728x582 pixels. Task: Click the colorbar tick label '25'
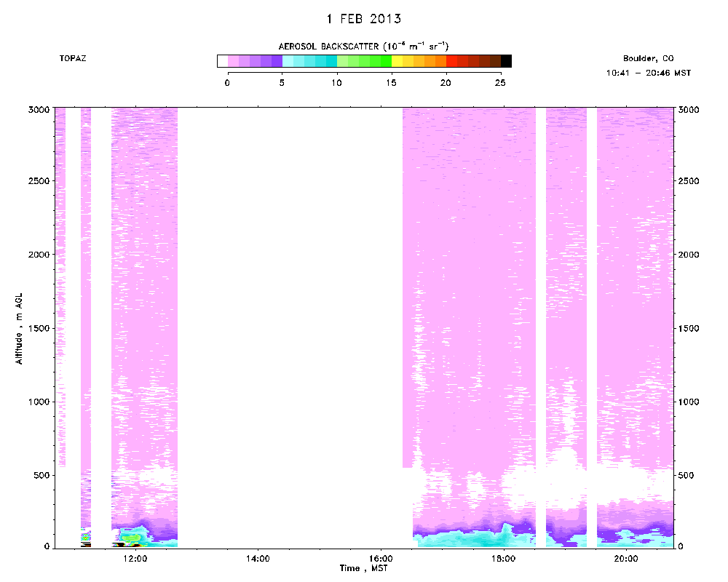tap(500, 83)
